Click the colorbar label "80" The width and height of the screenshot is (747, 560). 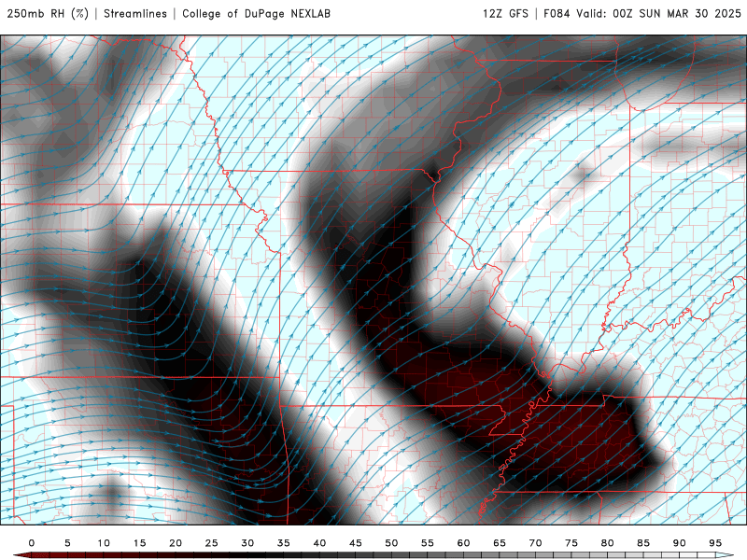[x=607, y=543]
